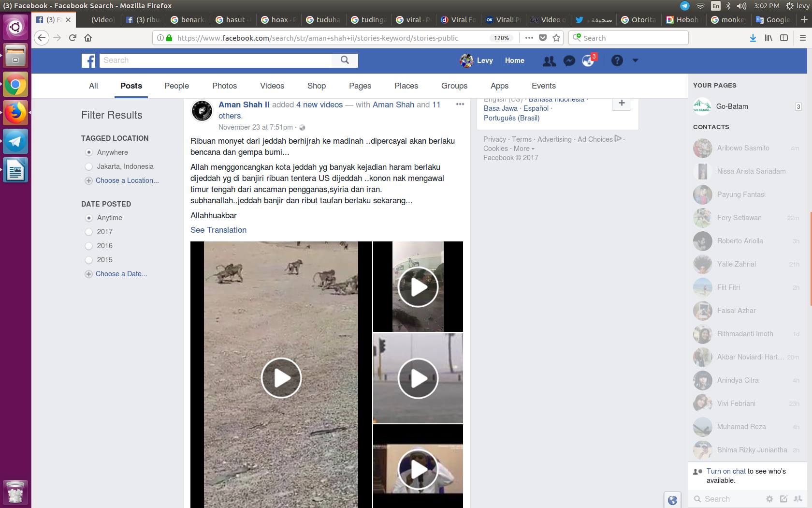Expand Choose a Location filter
812x508 pixels.
tap(127, 180)
